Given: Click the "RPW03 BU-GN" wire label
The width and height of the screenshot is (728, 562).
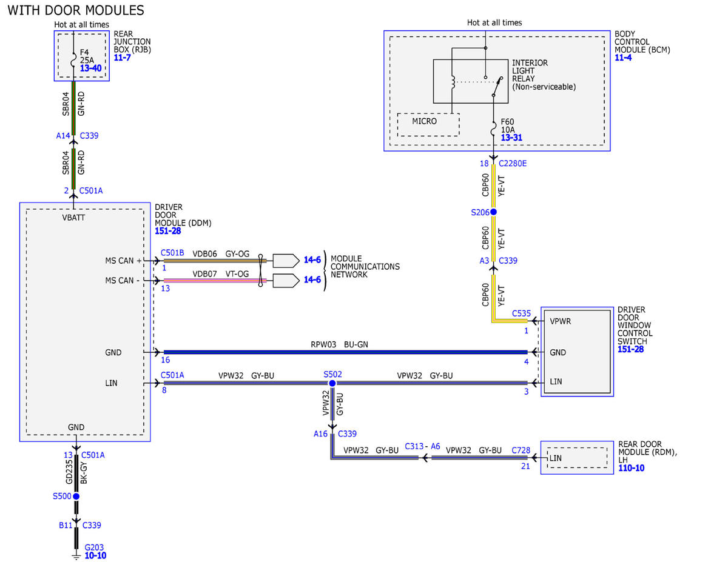Looking at the screenshot, I should [x=340, y=344].
